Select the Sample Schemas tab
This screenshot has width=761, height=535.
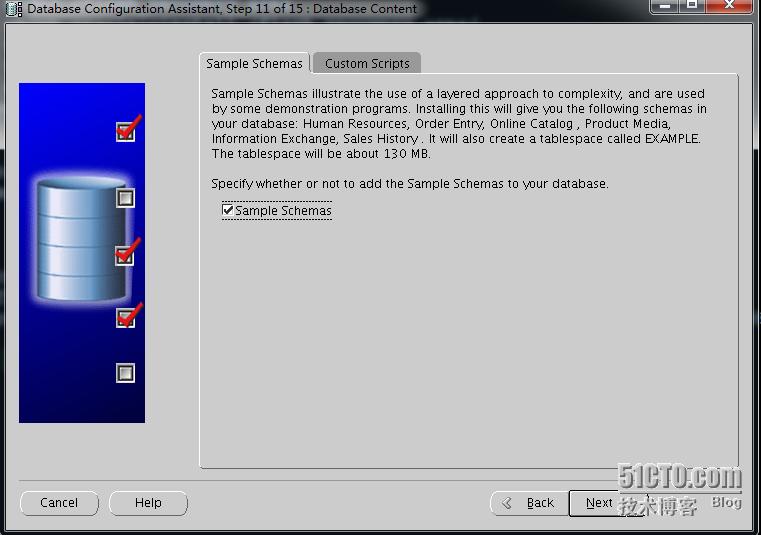(x=254, y=64)
